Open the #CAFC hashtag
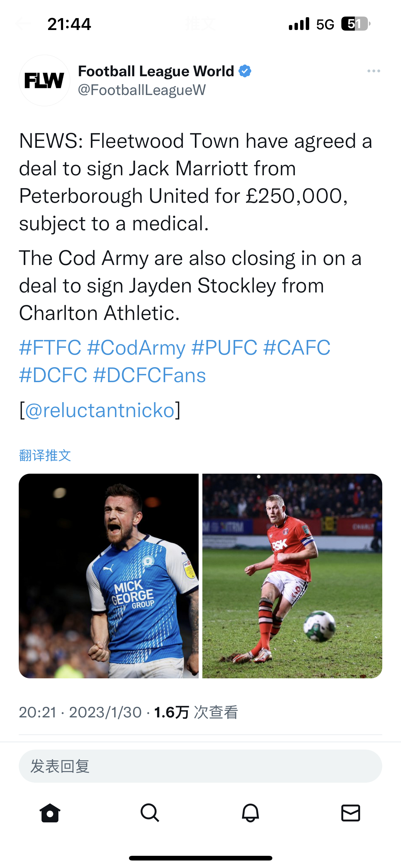Image resolution: width=401 pixels, height=868 pixels. (297, 348)
